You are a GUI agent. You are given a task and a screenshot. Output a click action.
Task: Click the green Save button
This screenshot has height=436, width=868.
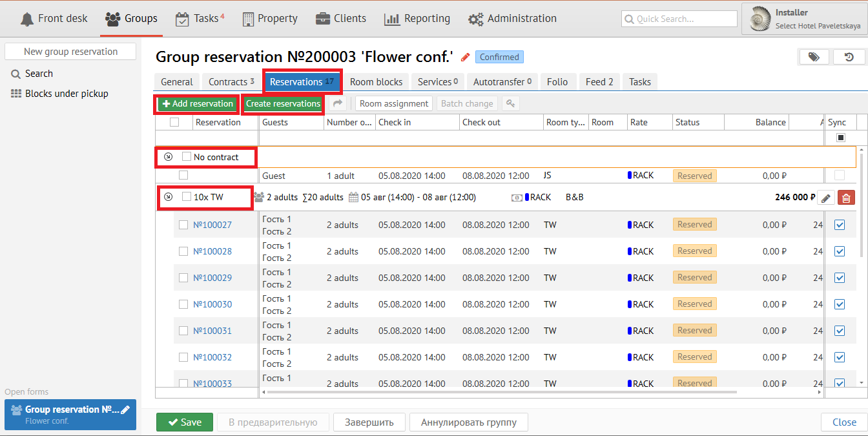[x=184, y=422]
